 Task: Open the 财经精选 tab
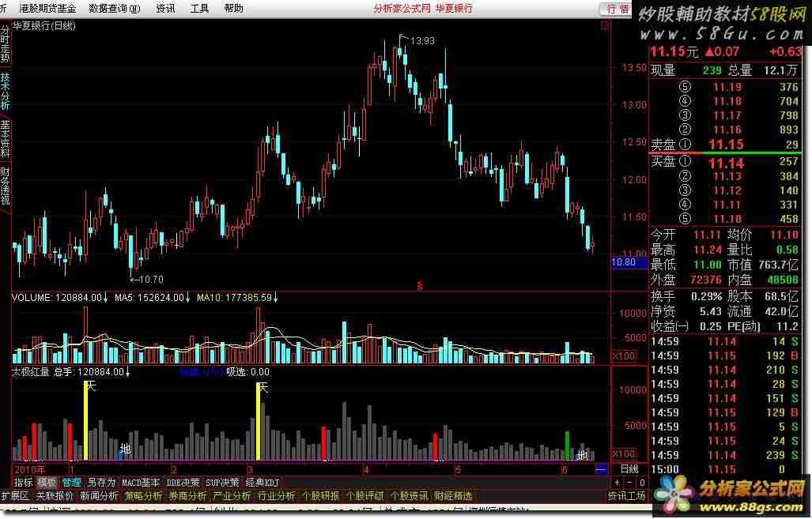click(x=453, y=496)
